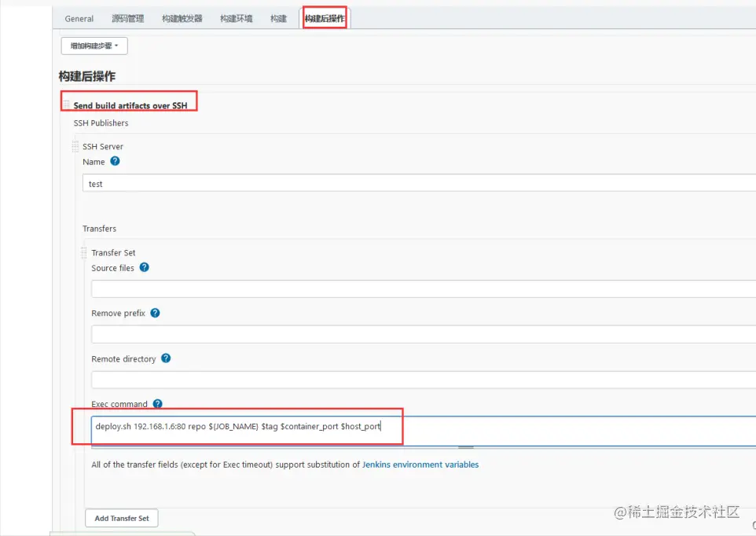Click Send build artifacts over SSH heading
Image resolution: width=756 pixels, height=536 pixels.
130,105
